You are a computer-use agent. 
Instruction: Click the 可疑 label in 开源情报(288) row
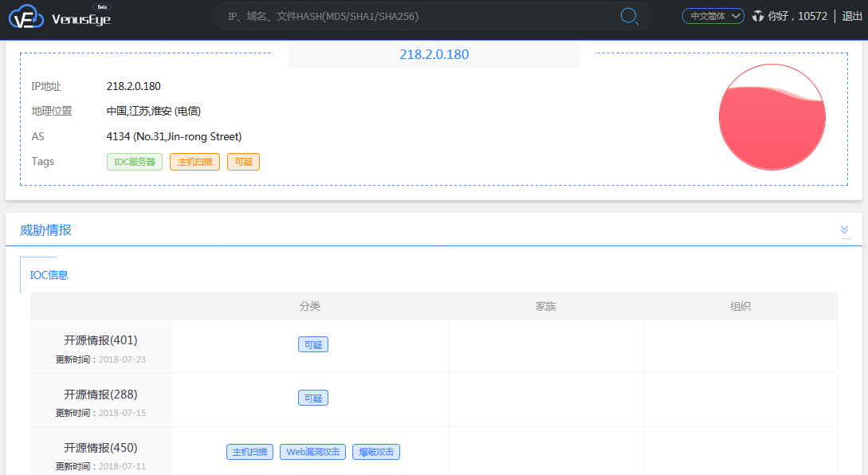(x=313, y=398)
